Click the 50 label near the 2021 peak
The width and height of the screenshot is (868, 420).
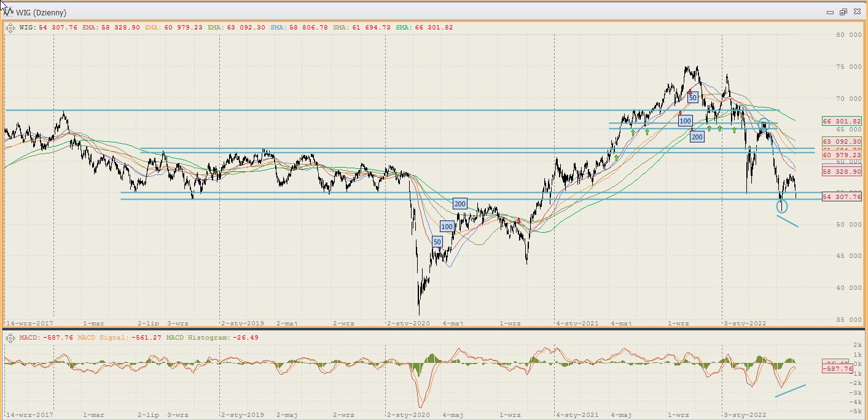click(x=692, y=98)
